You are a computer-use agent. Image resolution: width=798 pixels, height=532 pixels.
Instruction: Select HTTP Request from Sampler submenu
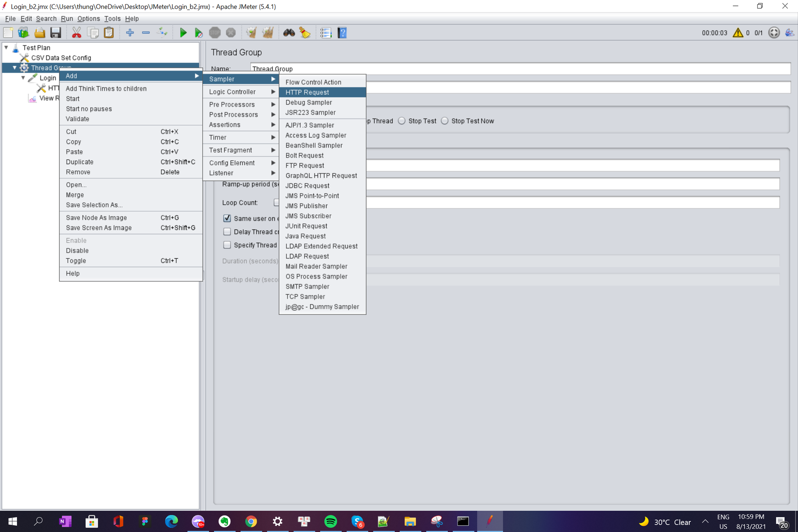coord(323,92)
